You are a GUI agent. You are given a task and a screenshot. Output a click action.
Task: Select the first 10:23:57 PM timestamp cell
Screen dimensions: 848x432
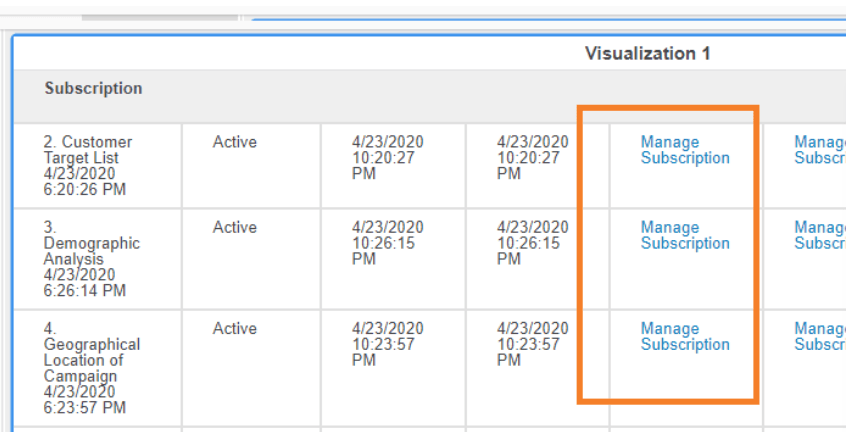387,344
